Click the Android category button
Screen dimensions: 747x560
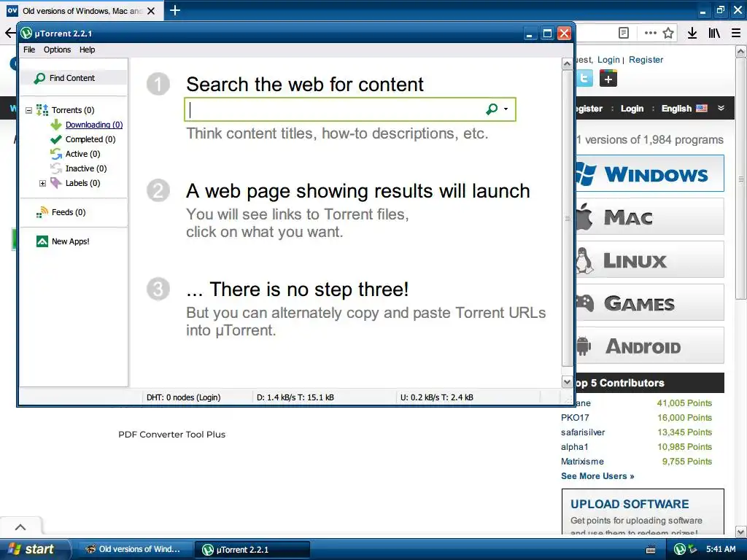click(x=649, y=346)
